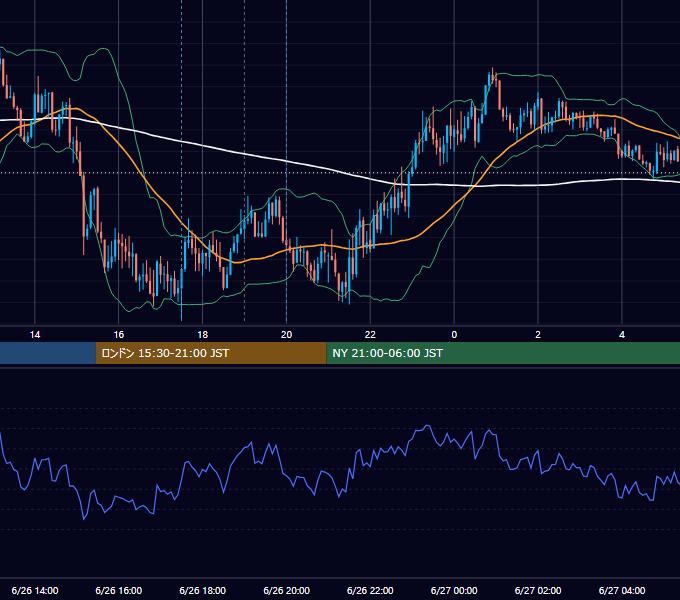Screen dimensions: 680x600
Task: Click the 4 hour label on the chart axis
Action: tap(622, 335)
